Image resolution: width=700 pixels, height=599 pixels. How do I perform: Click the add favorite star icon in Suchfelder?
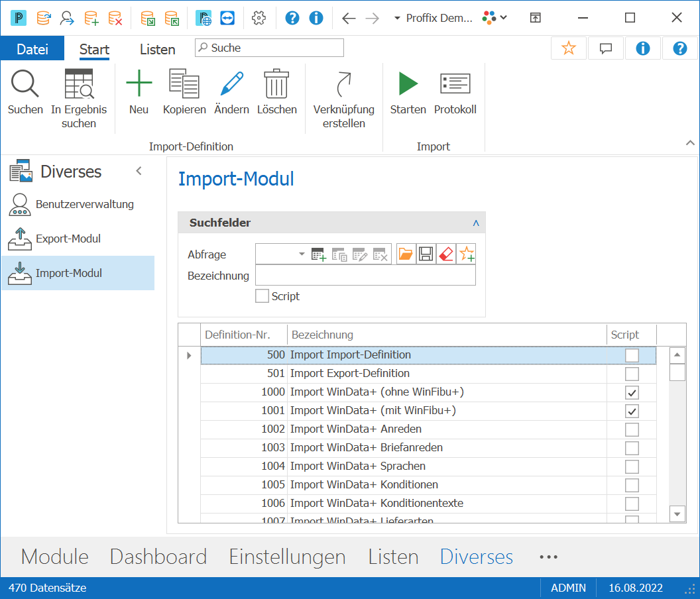467,254
